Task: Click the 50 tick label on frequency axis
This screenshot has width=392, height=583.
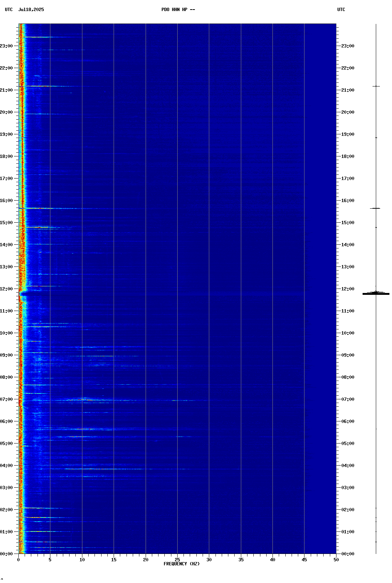Action: tap(336, 560)
